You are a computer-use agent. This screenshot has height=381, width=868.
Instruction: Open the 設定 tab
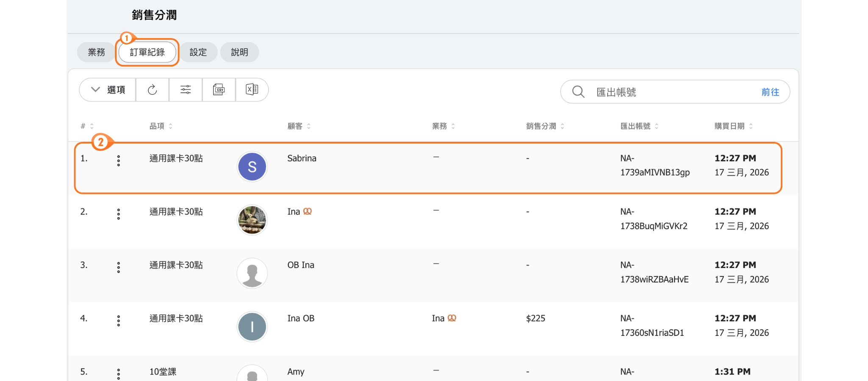(198, 52)
